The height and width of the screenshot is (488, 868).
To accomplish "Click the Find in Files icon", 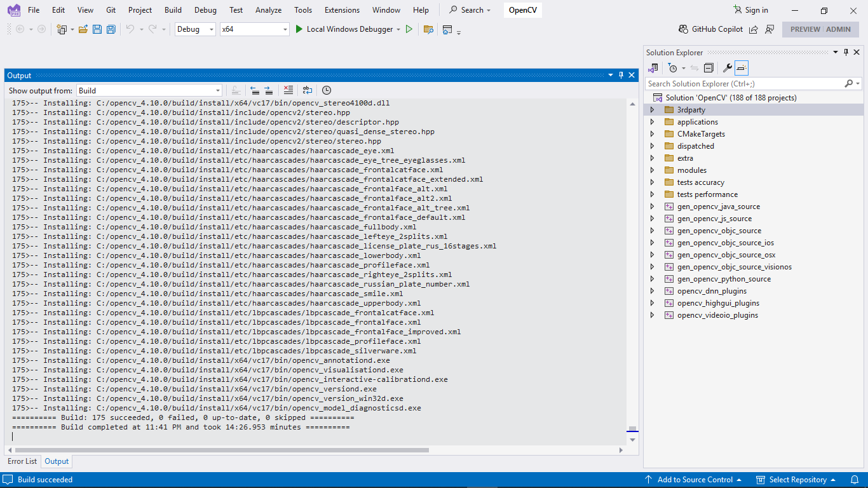I will (428, 29).
